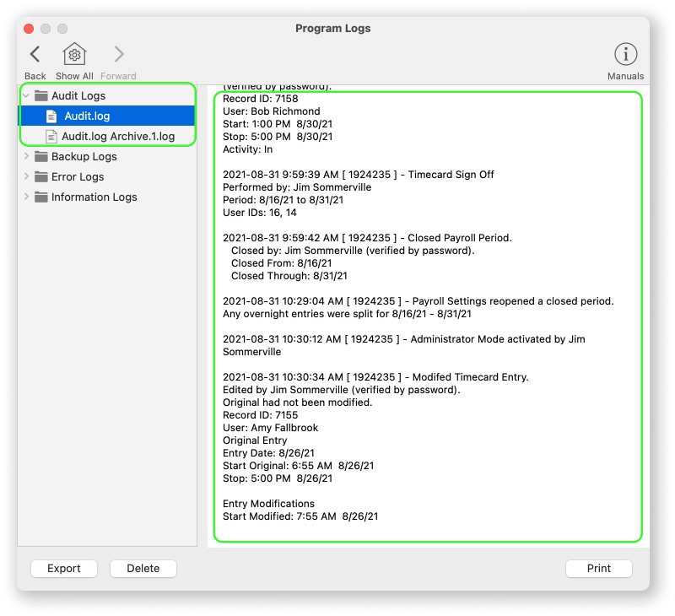Click the Delete button
This screenshot has height=616, width=675.
coord(143,569)
